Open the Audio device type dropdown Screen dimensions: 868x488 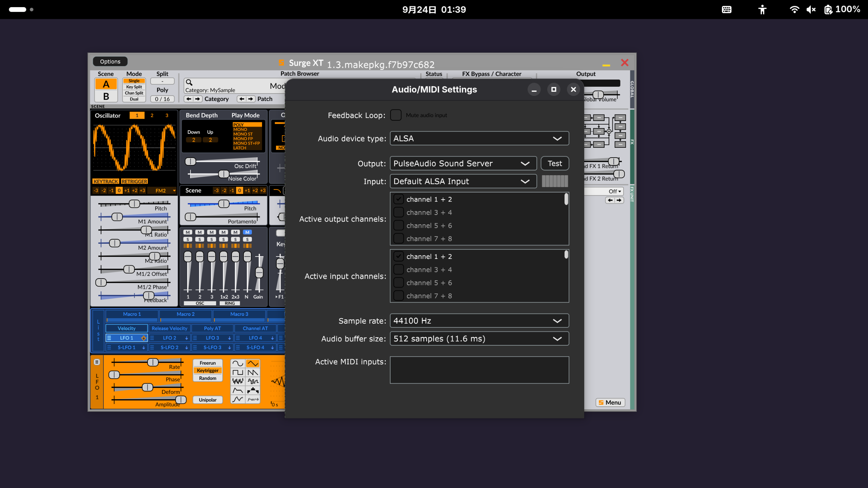pyautogui.click(x=479, y=138)
